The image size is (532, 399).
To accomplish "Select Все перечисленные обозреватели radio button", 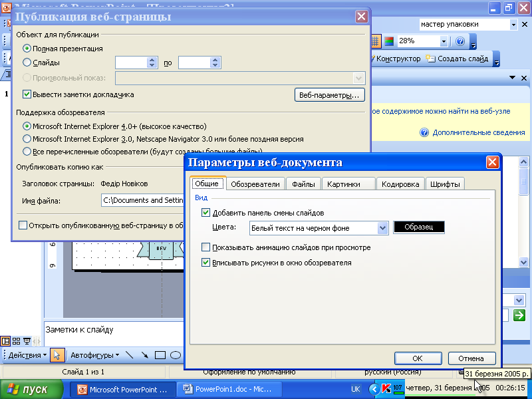I will tap(27, 152).
